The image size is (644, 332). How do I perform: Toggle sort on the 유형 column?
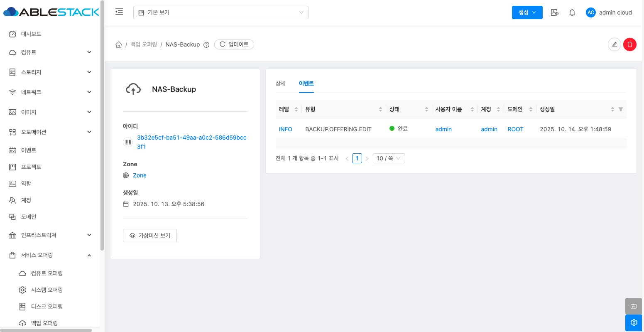[380, 109]
